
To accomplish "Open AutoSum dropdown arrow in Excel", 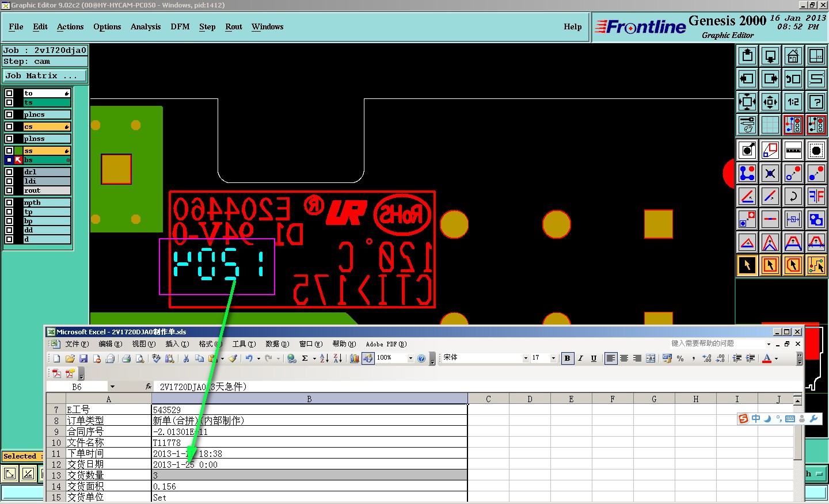I will [x=314, y=358].
